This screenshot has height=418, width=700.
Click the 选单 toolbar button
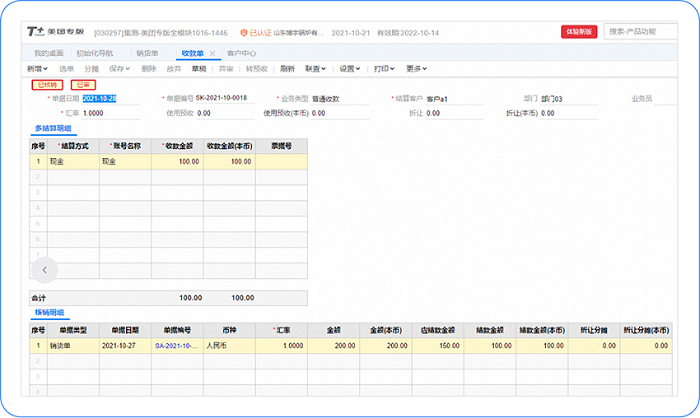click(66, 69)
